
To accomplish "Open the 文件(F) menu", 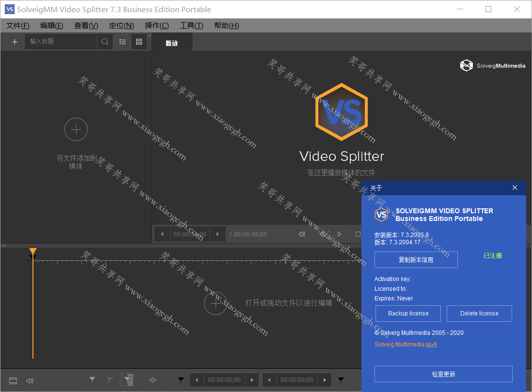I will (x=17, y=26).
